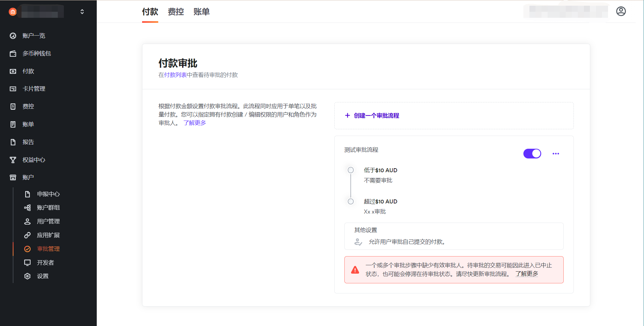The height and width of the screenshot is (326, 644).
Task: Click the 超过$10 AUD step label
Action: 381,201
